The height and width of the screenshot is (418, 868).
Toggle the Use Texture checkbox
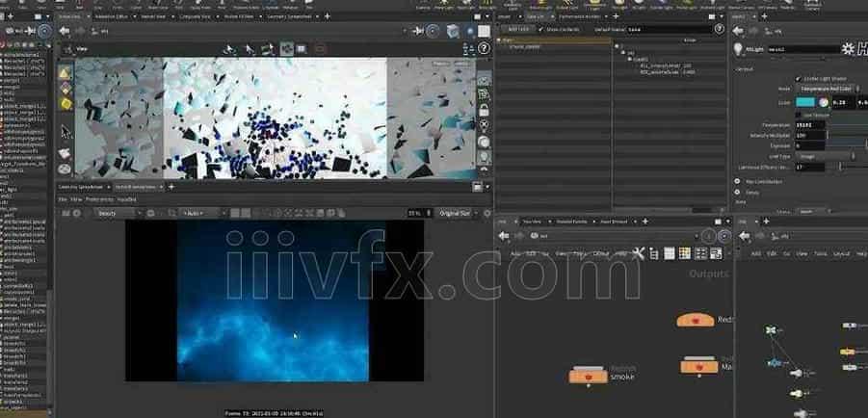point(798,115)
